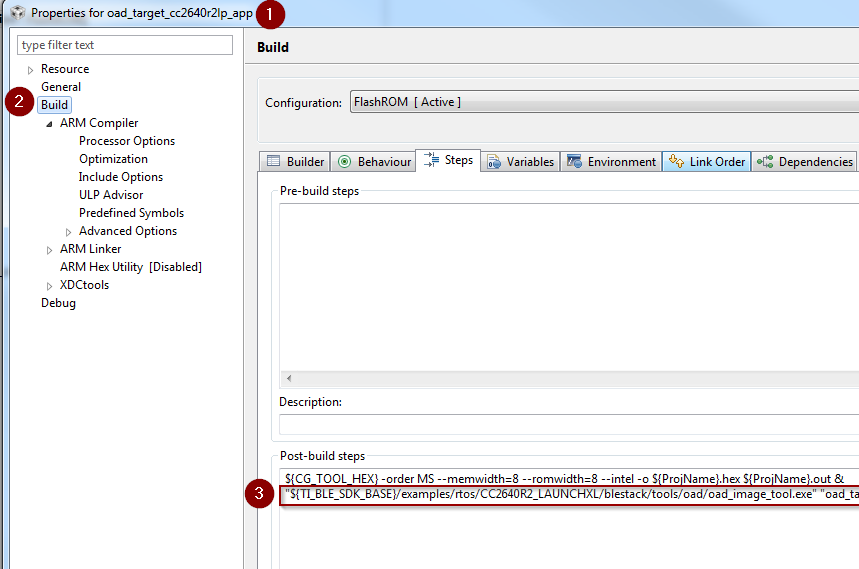Click the Behaviour tab green icon
The image size is (859, 569).
(x=345, y=162)
